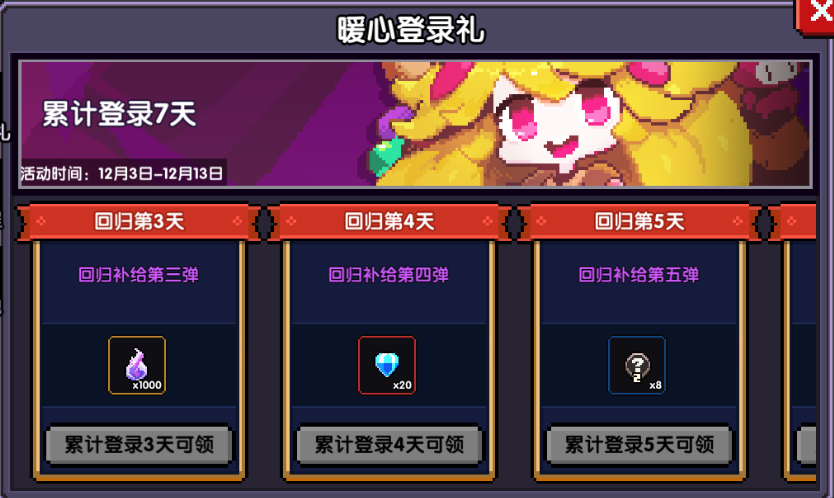Viewport: 834px width, 498px height.
Task: Claim the 累计登录5天可领 reward
Action: point(639,445)
